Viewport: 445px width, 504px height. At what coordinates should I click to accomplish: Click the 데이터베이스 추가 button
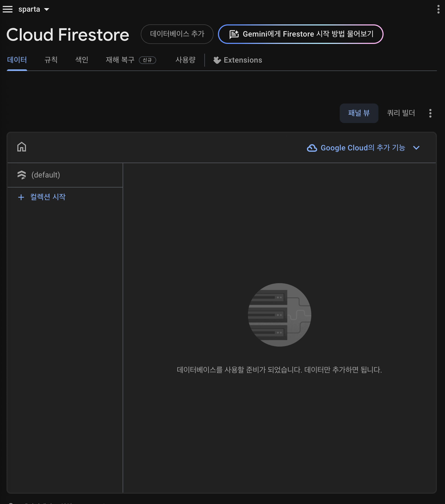[177, 34]
